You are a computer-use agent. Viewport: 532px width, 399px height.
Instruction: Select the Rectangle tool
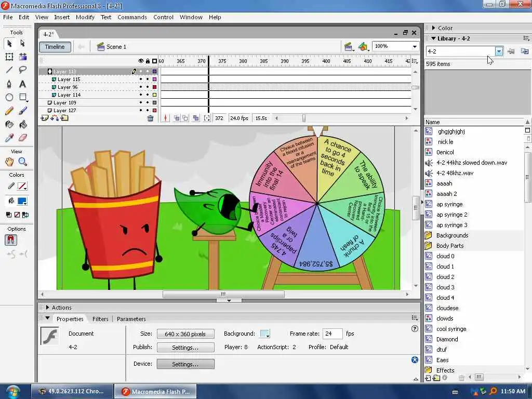[x=23, y=97]
